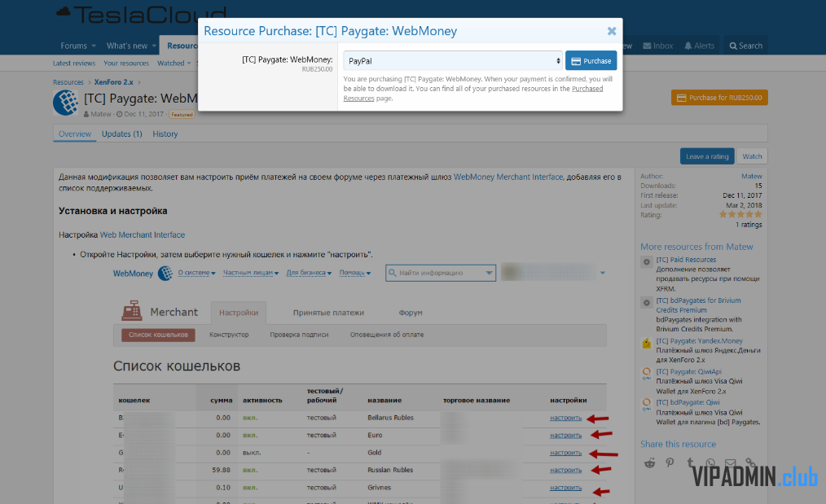The width and height of the screenshot is (826, 504).
Task: Close the Resource Purchase dialog
Action: (x=611, y=31)
